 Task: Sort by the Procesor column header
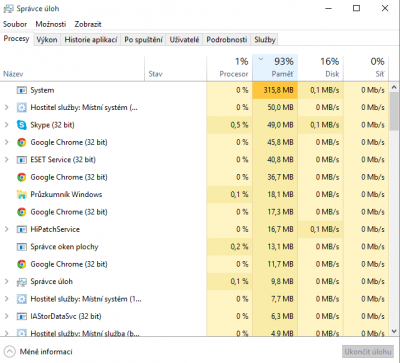point(229,68)
